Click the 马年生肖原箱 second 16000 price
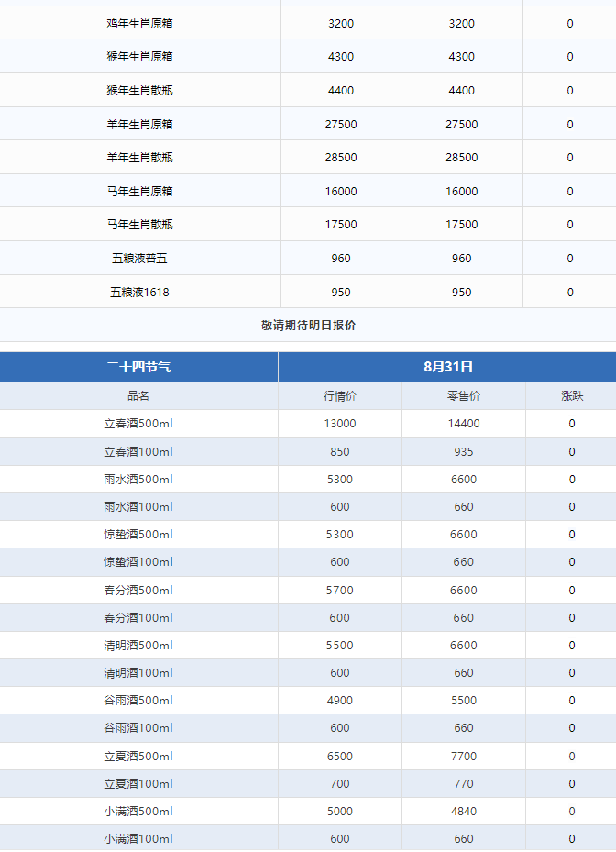616x852 pixels. tap(462, 191)
